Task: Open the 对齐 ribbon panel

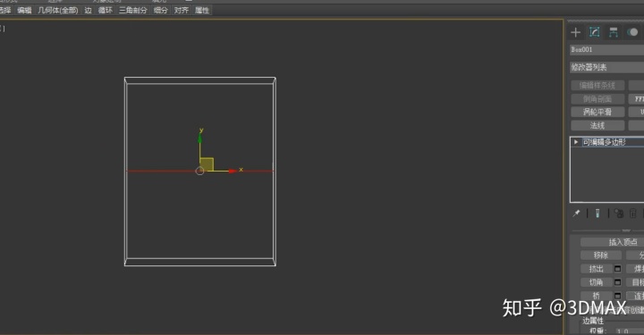Action: coord(181,10)
